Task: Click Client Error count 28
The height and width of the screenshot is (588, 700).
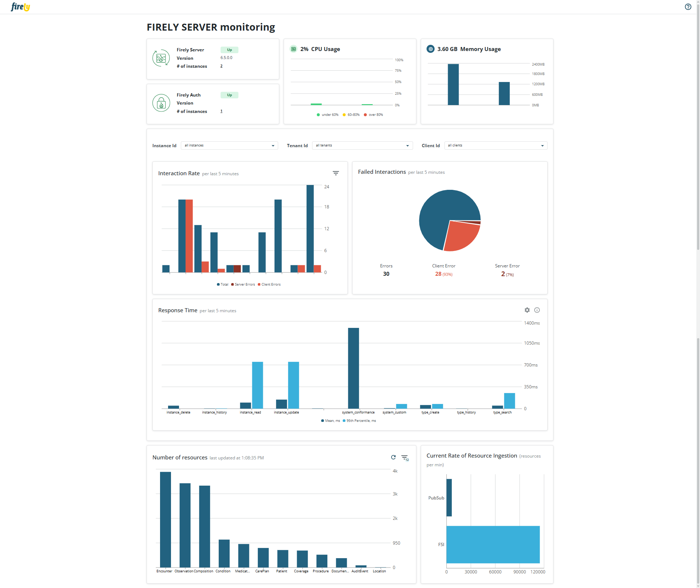Action: click(x=438, y=274)
